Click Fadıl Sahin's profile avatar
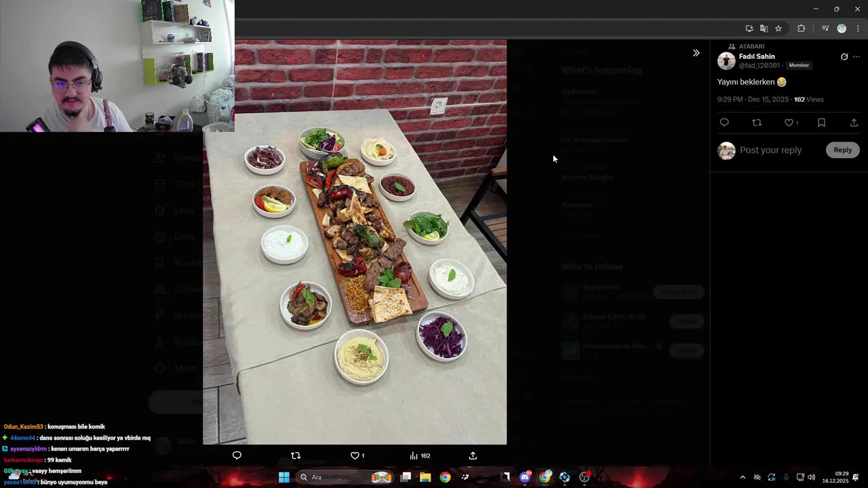 (726, 61)
